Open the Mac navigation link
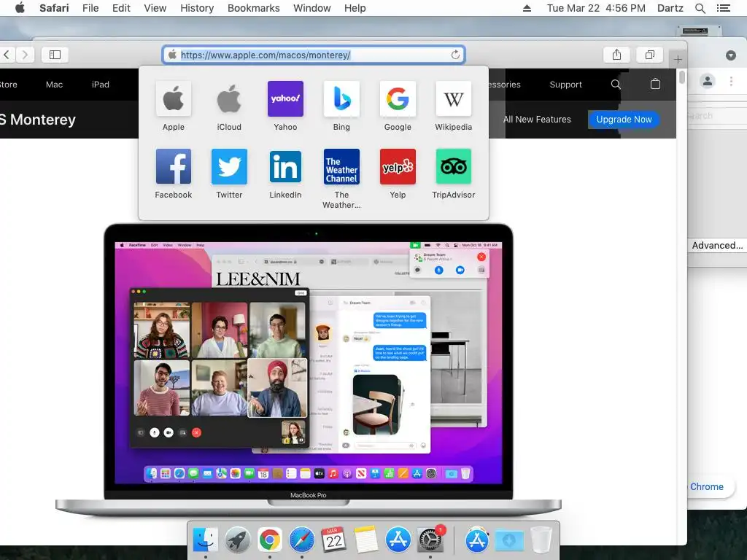The width and height of the screenshot is (747, 560). click(54, 85)
